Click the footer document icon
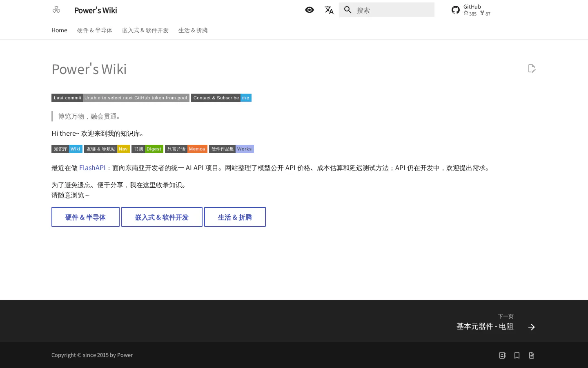This screenshot has width=588, height=368. [x=532, y=355]
